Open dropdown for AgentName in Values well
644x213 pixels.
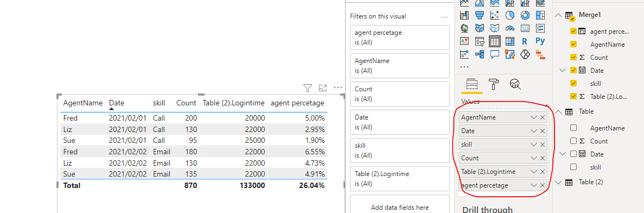[x=533, y=117]
